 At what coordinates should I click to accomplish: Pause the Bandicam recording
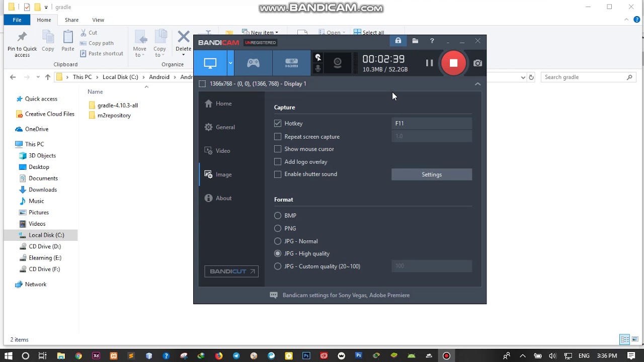click(429, 63)
